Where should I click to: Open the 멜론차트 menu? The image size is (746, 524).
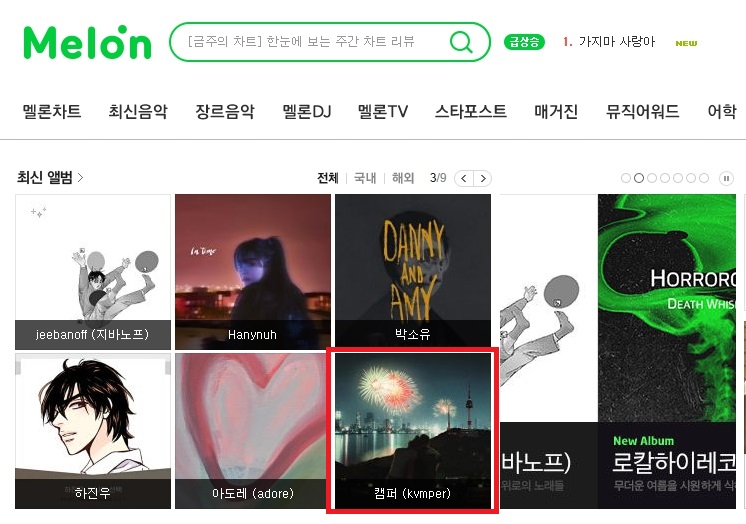pos(52,111)
